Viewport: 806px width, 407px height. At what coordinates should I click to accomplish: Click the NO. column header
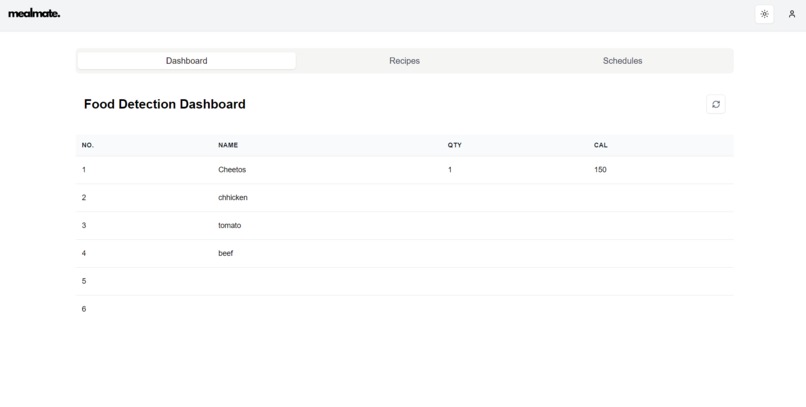pos(87,145)
